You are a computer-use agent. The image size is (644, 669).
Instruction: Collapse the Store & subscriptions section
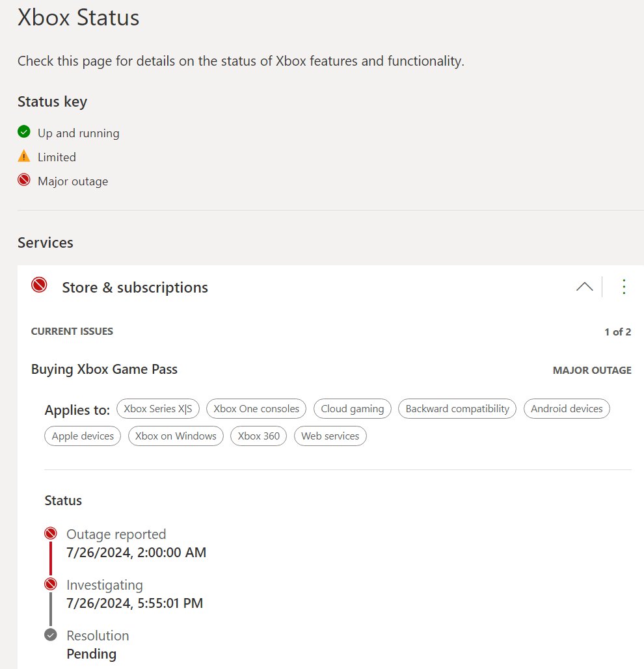pos(584,287)
